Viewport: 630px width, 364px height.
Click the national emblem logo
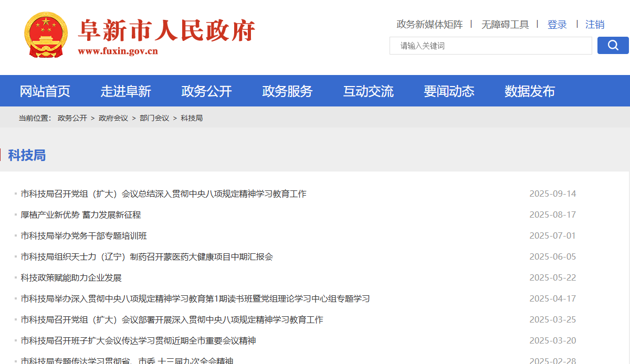click(x=46, y=35)
